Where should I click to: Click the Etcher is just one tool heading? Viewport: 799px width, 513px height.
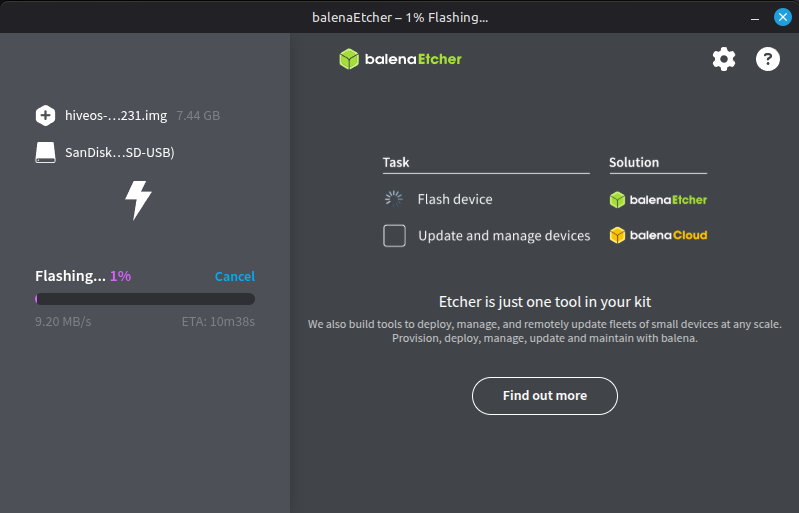pyautogui.click(x=545, y=302)
